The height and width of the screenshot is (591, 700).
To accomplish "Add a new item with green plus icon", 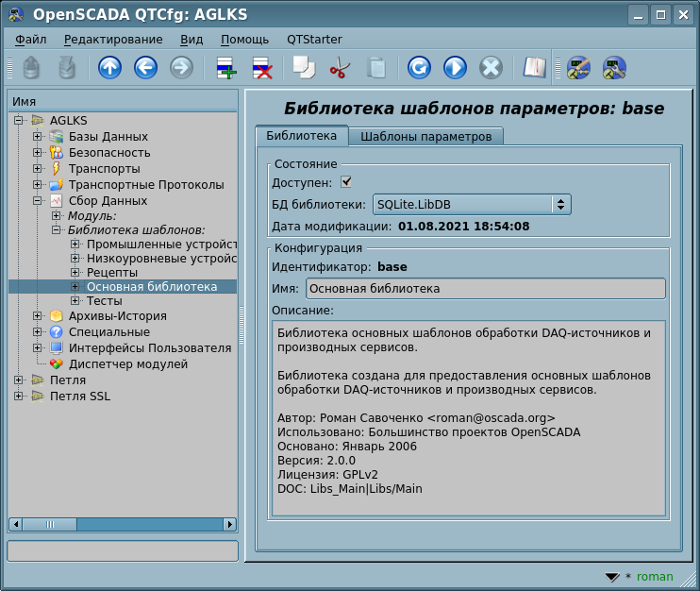I will pyautogui.click(x=226, y=68).
